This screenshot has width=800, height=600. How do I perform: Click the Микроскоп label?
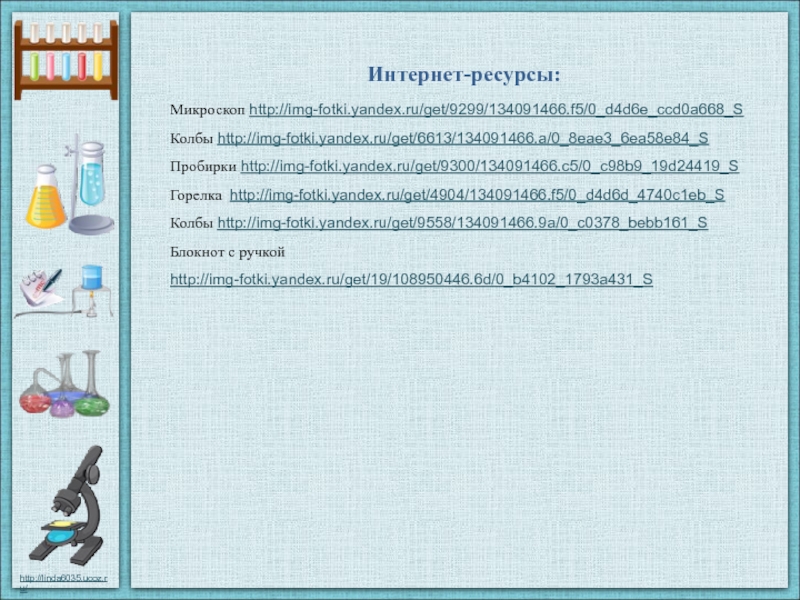point(208,110)
